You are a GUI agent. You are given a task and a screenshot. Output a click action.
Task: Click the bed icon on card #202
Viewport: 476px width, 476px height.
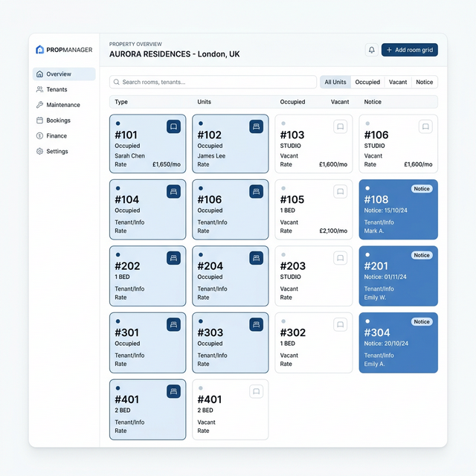(x=173, y=258)
